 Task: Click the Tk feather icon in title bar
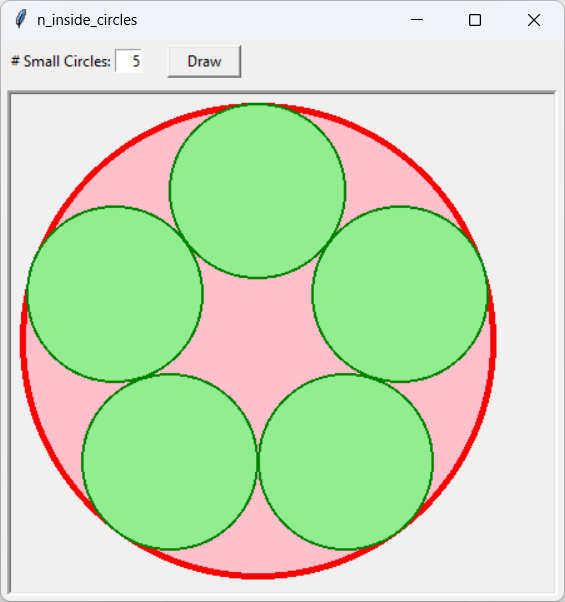21,19
